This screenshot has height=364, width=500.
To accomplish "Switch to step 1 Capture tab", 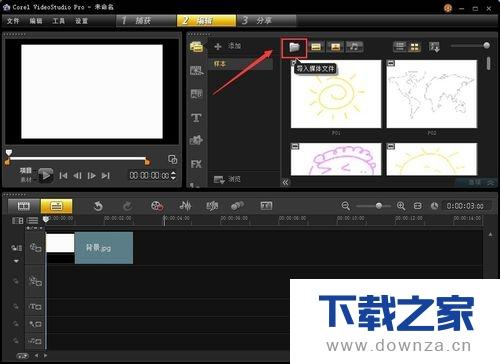I will click(x=146, y=21).
